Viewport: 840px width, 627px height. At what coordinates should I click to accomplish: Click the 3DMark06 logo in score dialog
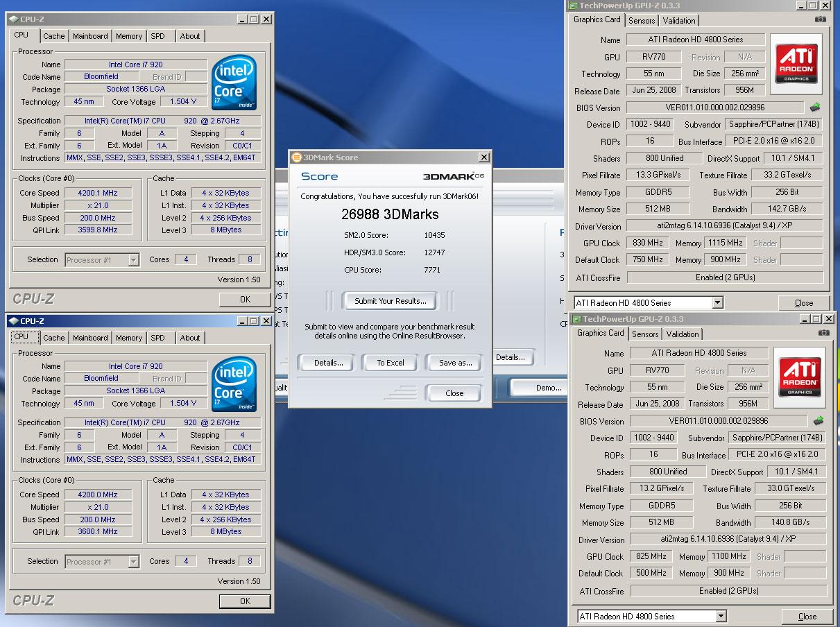(x=454, y=176)
